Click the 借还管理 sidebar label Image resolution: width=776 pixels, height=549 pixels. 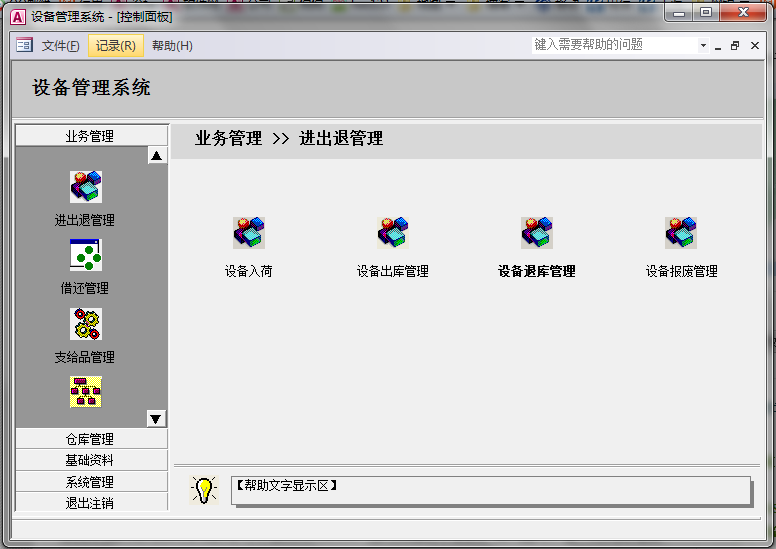pyautogui.click(x=85, y=288)
